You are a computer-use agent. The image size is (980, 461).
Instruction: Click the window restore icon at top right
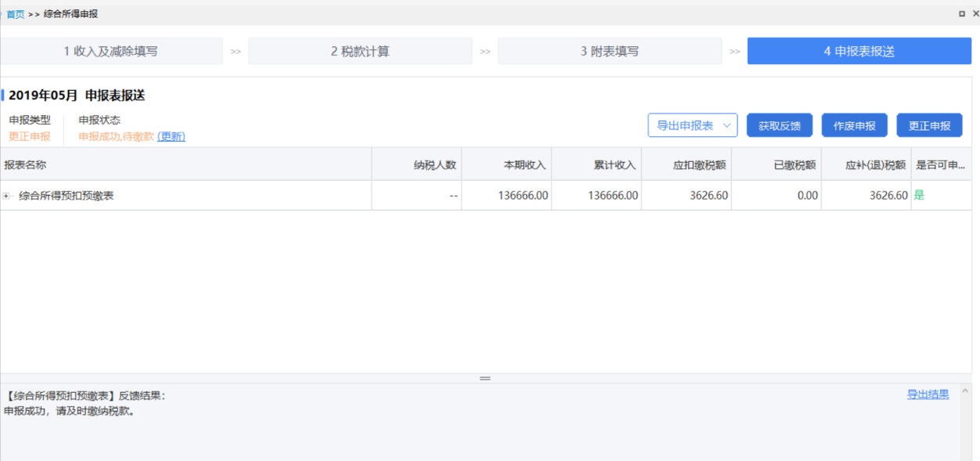962,13
